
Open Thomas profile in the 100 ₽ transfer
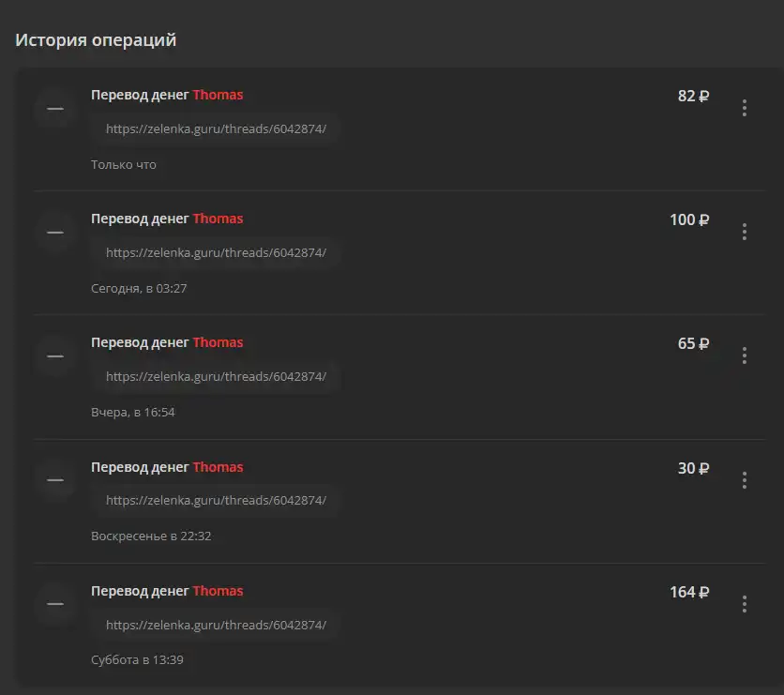pyautogui.click(x=218, y=219)
